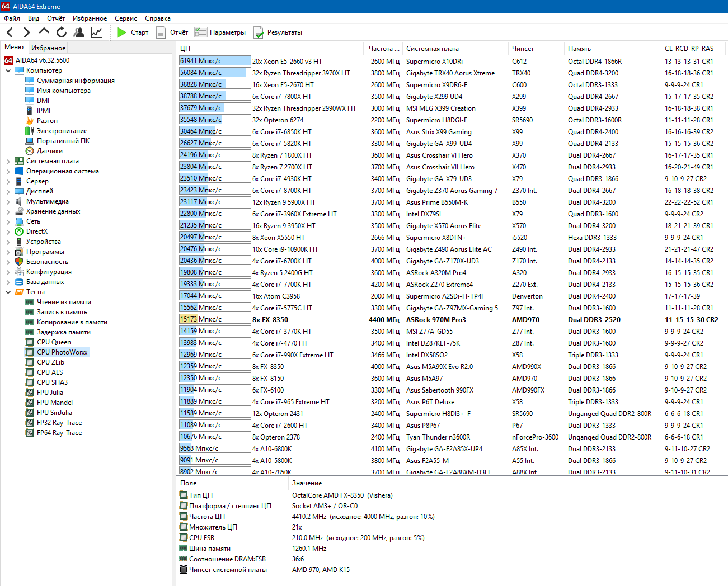
Task: Open the Справка menu
Action: pos(158,18)
